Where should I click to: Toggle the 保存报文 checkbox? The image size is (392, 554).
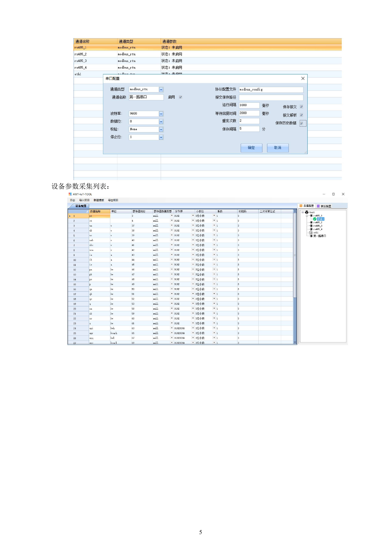pyautogui.click(x=301, y=107)
